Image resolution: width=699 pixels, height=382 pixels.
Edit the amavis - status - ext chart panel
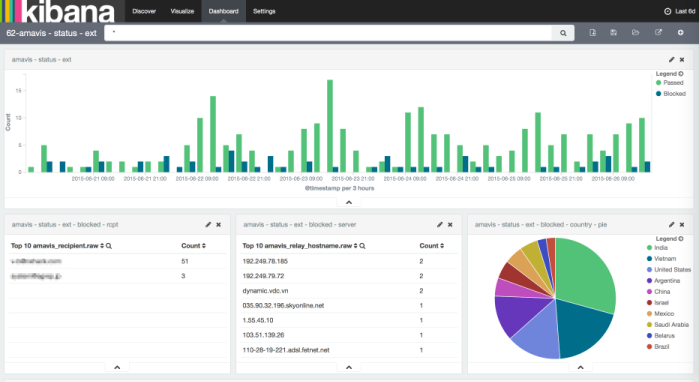click(671, 59)
